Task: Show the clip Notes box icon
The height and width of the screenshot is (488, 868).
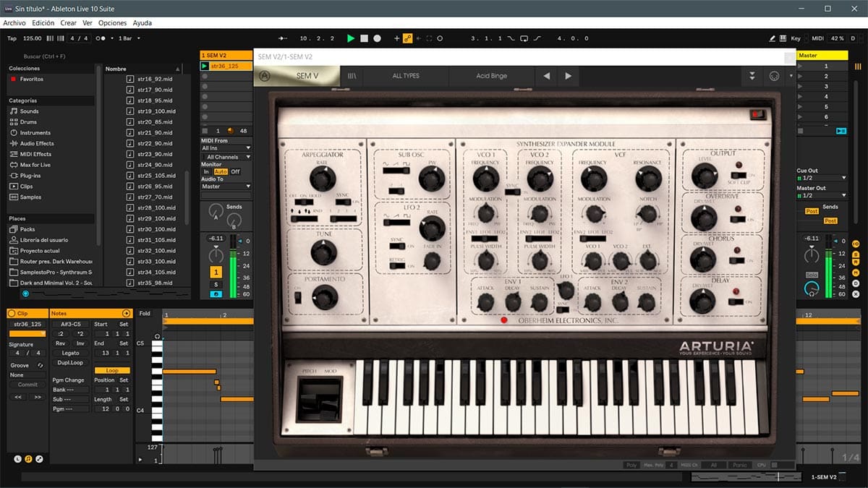Action: (29, 458)
